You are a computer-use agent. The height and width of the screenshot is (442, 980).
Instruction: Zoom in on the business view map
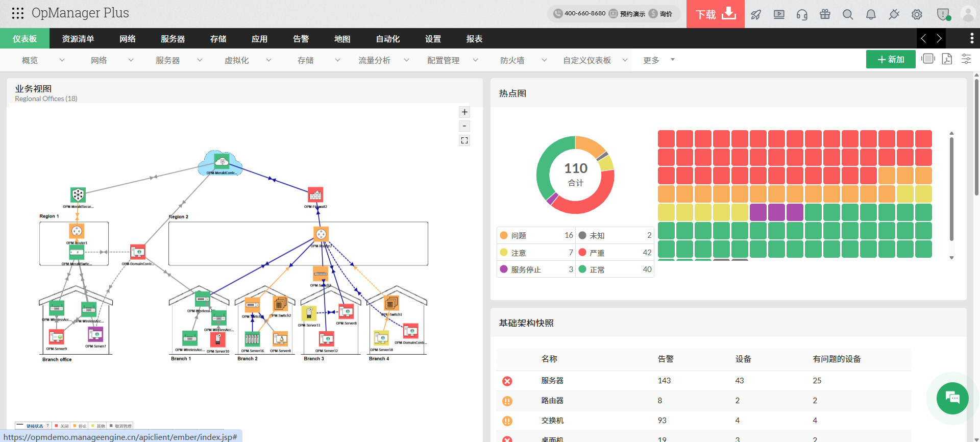464,112
